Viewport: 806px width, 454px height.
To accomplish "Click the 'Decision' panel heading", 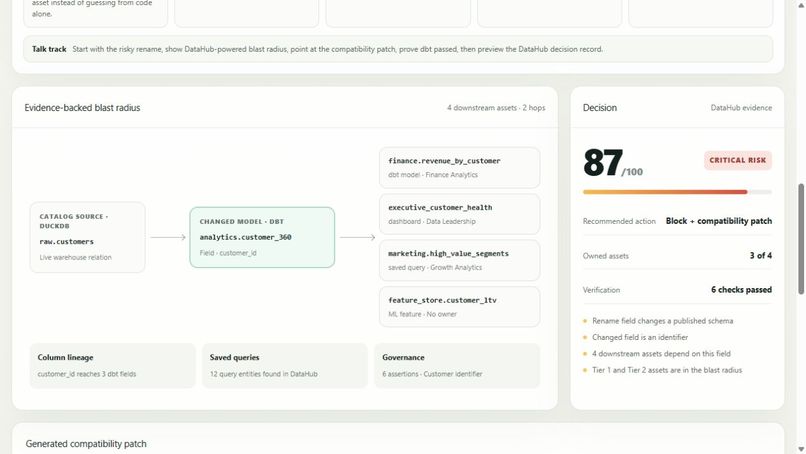I will (x=599, y=107).
